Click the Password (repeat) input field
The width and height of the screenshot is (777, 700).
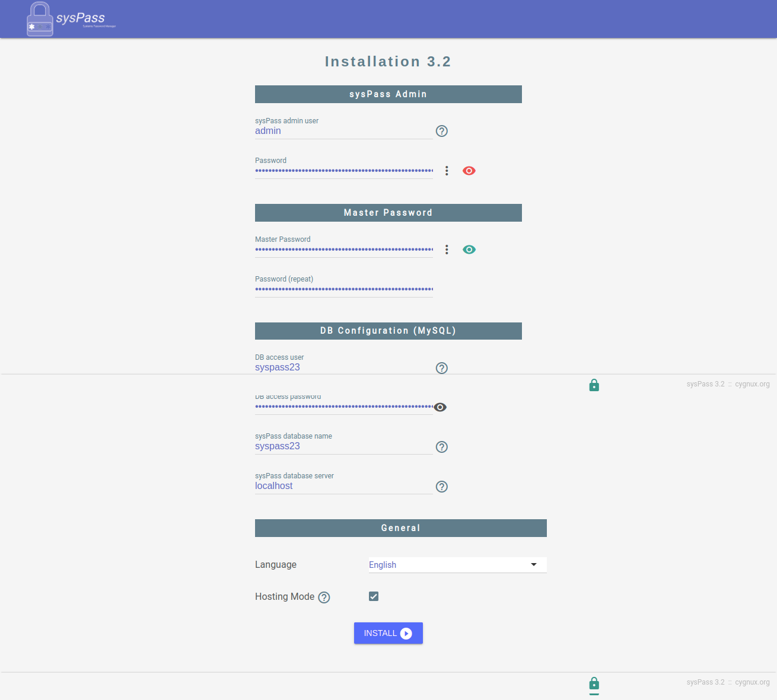(x=343, y=289)
